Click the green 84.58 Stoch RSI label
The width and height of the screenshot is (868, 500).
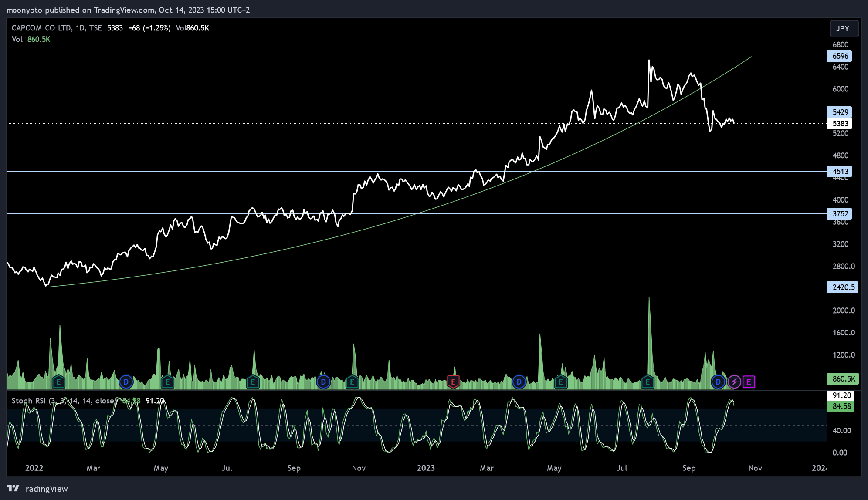click(x=841, y=406)
